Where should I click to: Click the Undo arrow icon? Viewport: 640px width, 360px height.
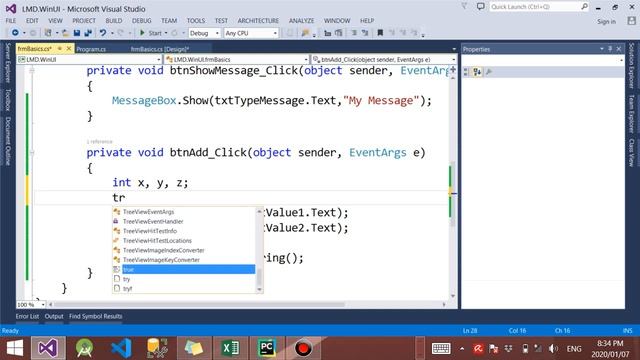coord(103,33)
